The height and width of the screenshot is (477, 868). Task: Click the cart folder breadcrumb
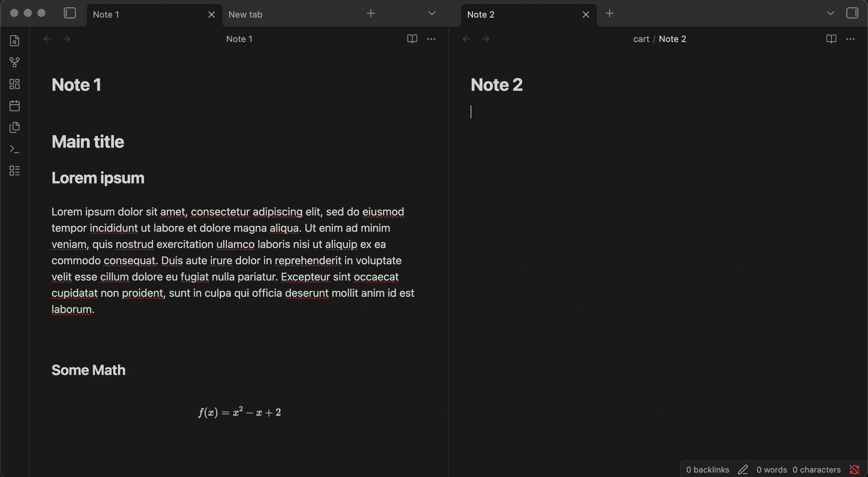click(641, 39)
